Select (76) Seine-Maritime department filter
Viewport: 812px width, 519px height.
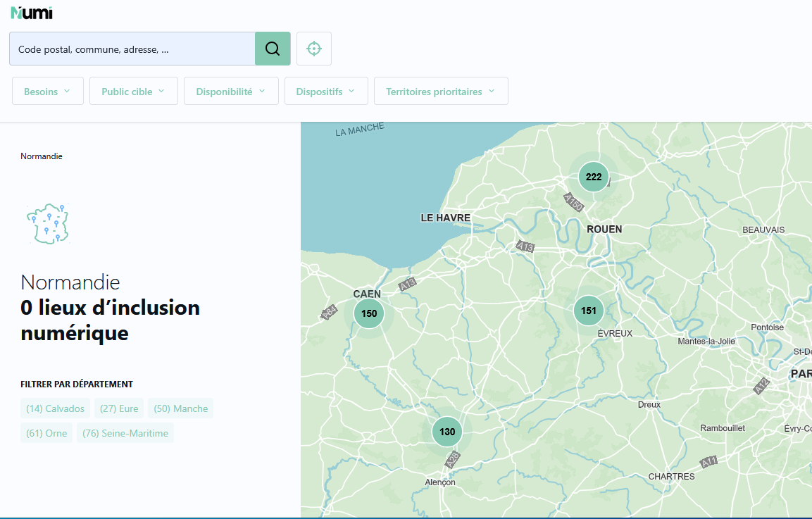125,433
